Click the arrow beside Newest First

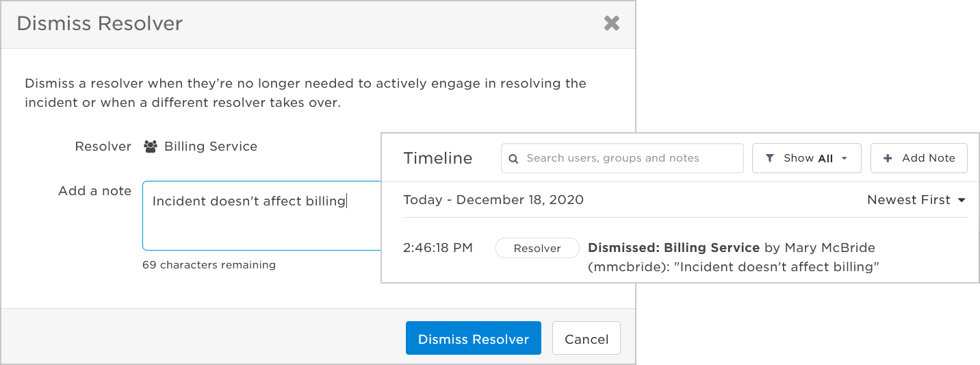pos(962,201)
